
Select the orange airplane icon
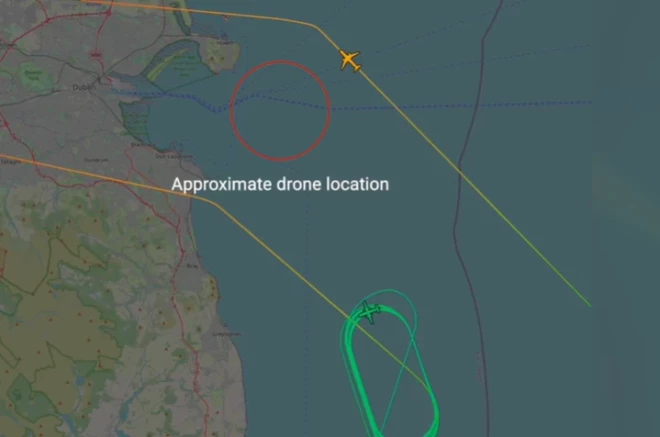tap(350, 60)
